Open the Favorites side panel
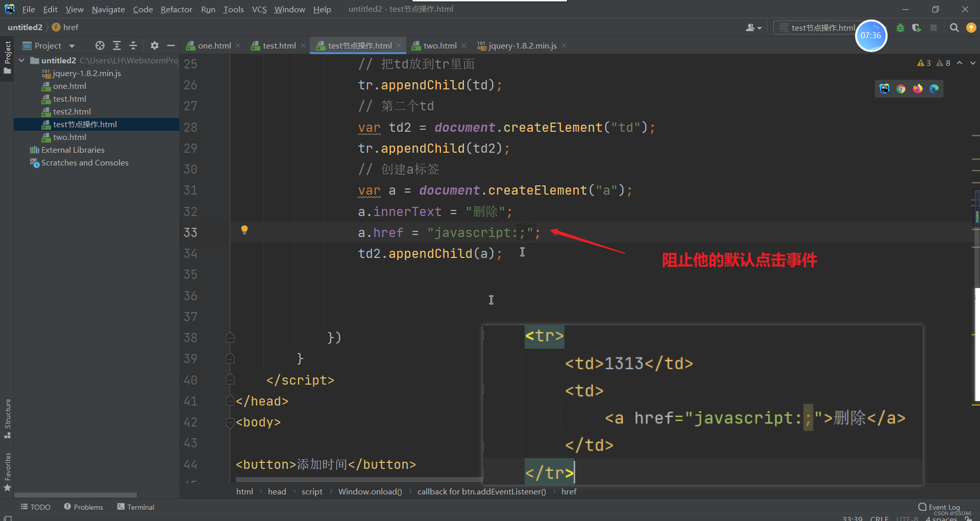The height and width of the screenshot is (521, 980). click(8, 472)
